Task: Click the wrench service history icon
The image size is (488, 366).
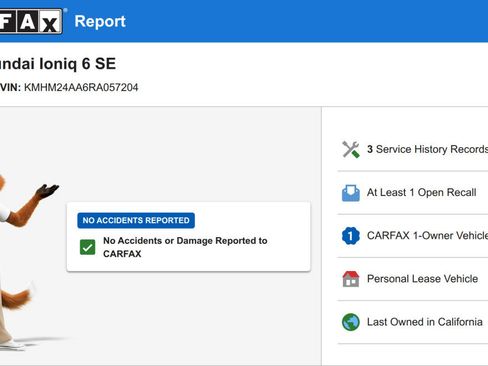Action: 351,149
